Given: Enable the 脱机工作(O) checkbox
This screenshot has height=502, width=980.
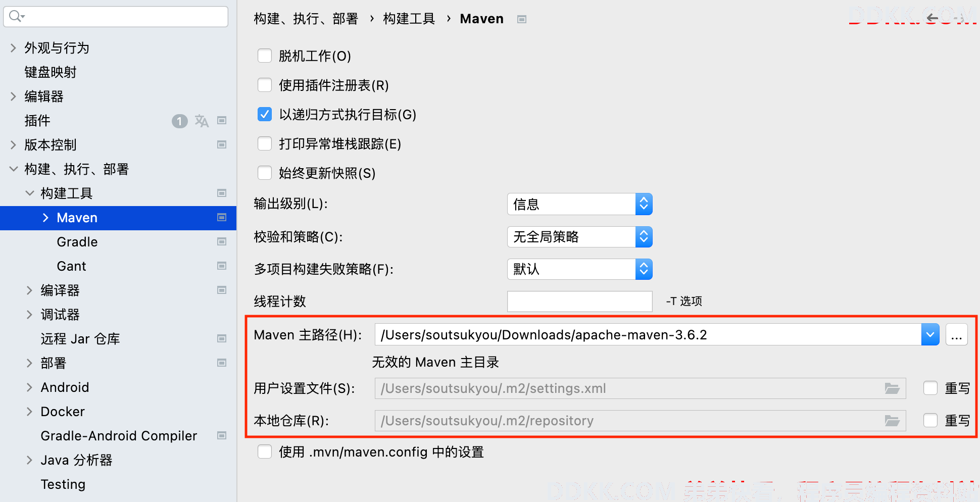Looking at the screenshot, I should [265, 56].
